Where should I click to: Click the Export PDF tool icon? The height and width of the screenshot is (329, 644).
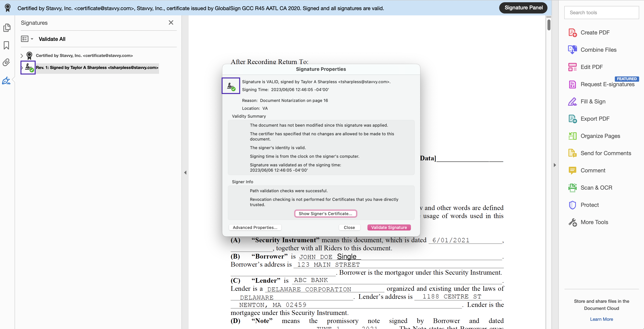click(x=573, y=119)
